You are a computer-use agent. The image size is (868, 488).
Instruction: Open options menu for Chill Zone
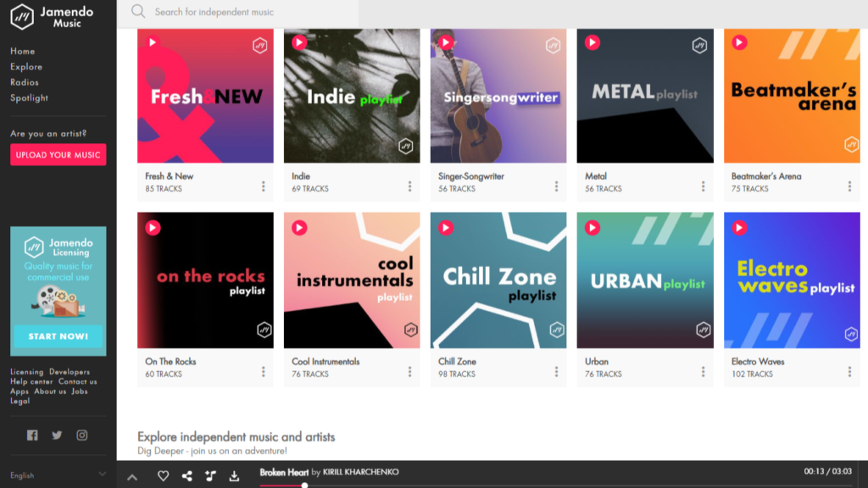coord(556,372)
